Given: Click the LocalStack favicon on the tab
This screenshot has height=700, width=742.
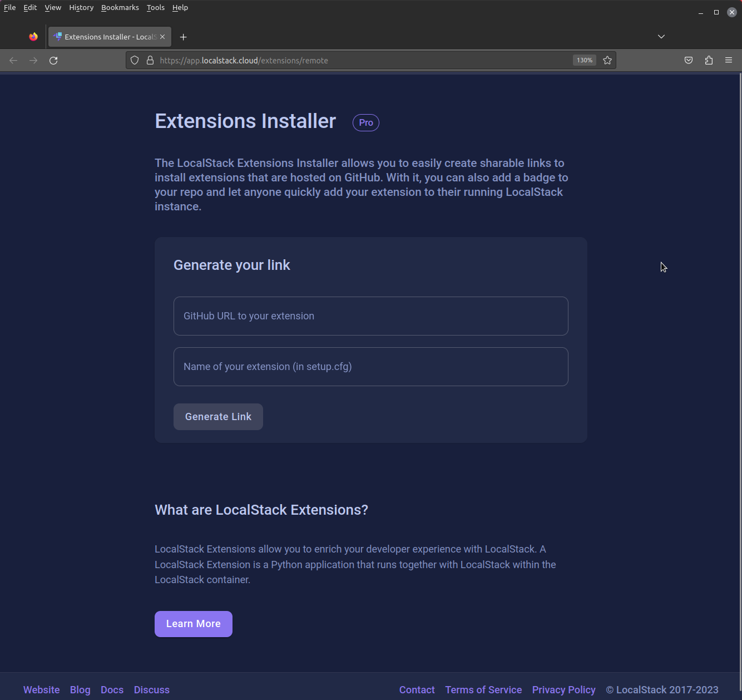Looking at the screenshot, I should (x=58, y=37).
